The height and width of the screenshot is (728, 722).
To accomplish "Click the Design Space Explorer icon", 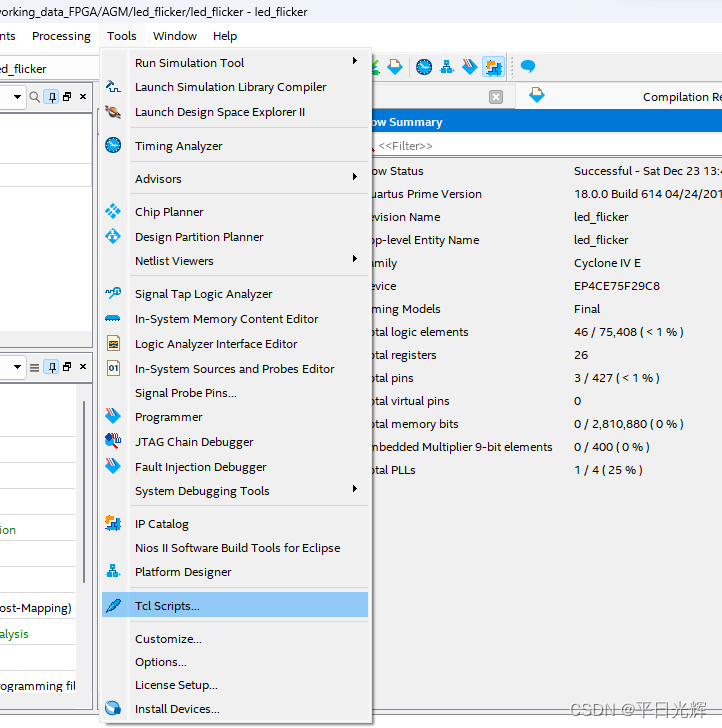I will pyautogui.click(x=113, y=112).
